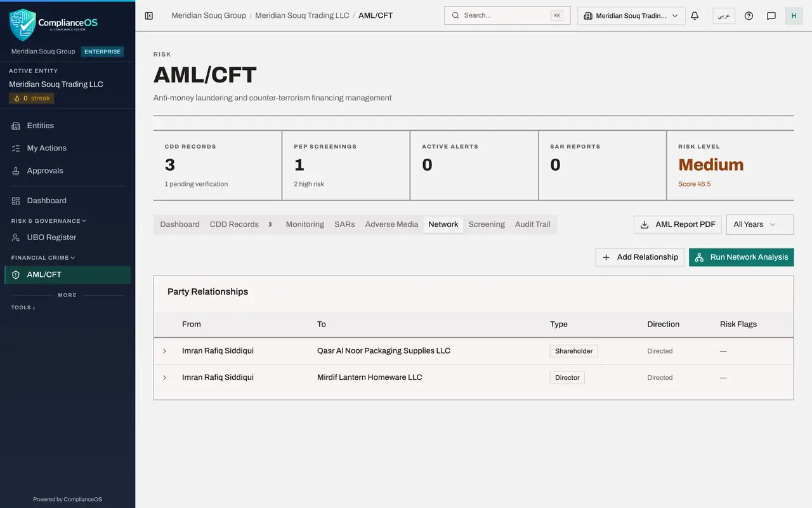Open the help question mark icon
Viewport: 812px width, 508px height.
pos(749,15)
